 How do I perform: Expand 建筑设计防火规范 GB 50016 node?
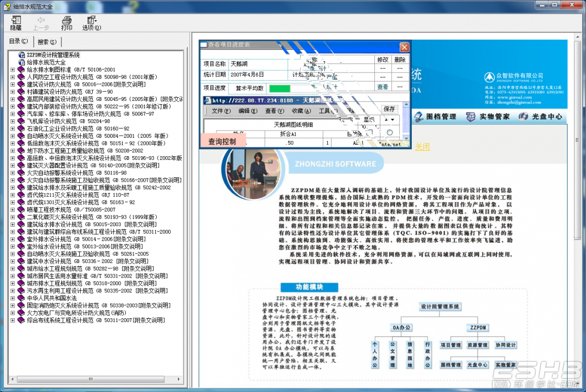[x=12, y=85]
